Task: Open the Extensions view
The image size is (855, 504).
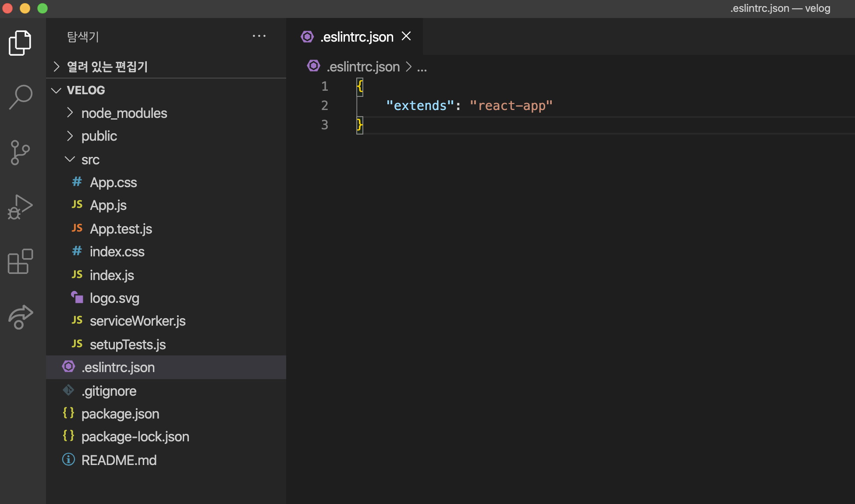Action: click(20, 262)
